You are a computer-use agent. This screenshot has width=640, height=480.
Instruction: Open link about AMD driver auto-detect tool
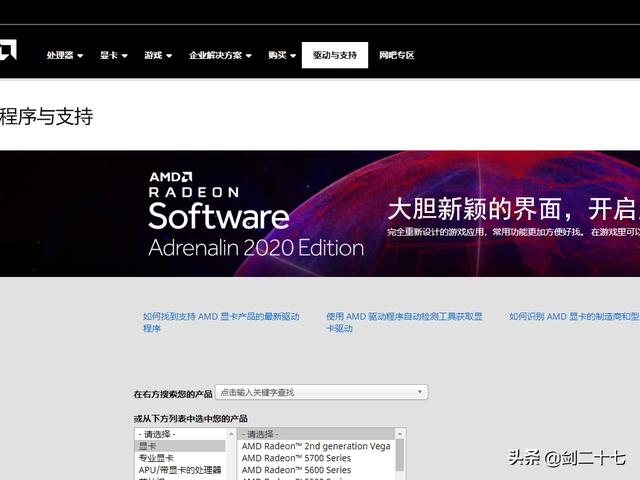point(403,322)
